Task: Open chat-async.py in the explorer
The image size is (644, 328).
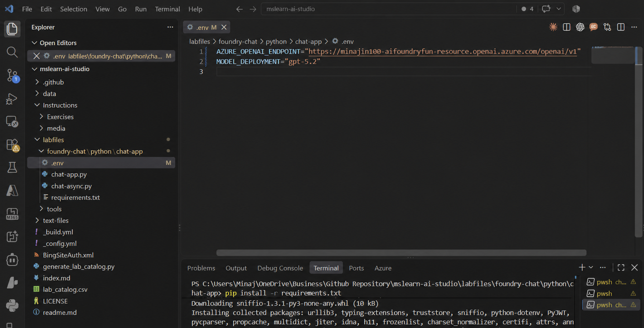Action: [x=72, y=186]
